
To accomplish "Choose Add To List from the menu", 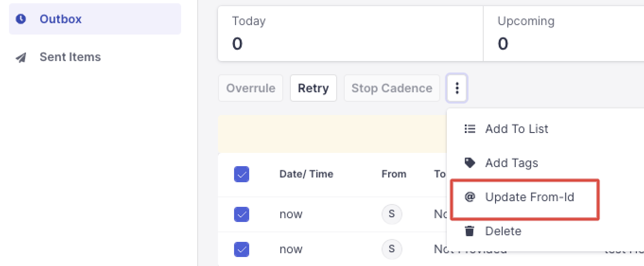I will coord(516,129).
